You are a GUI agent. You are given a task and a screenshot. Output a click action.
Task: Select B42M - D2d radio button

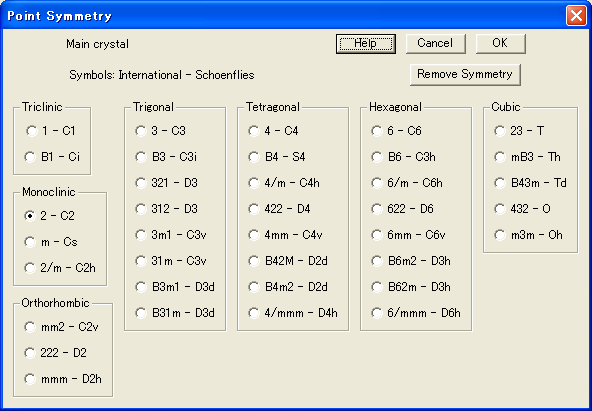(288, 261)
